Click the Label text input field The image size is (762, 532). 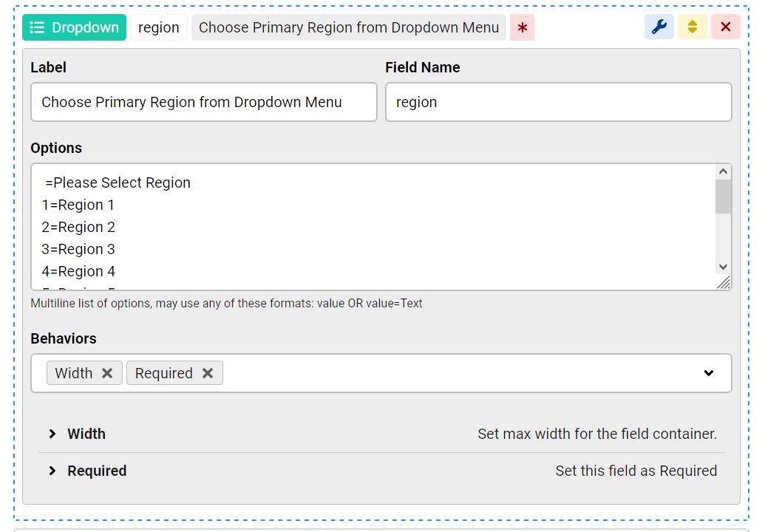point(203,102)
